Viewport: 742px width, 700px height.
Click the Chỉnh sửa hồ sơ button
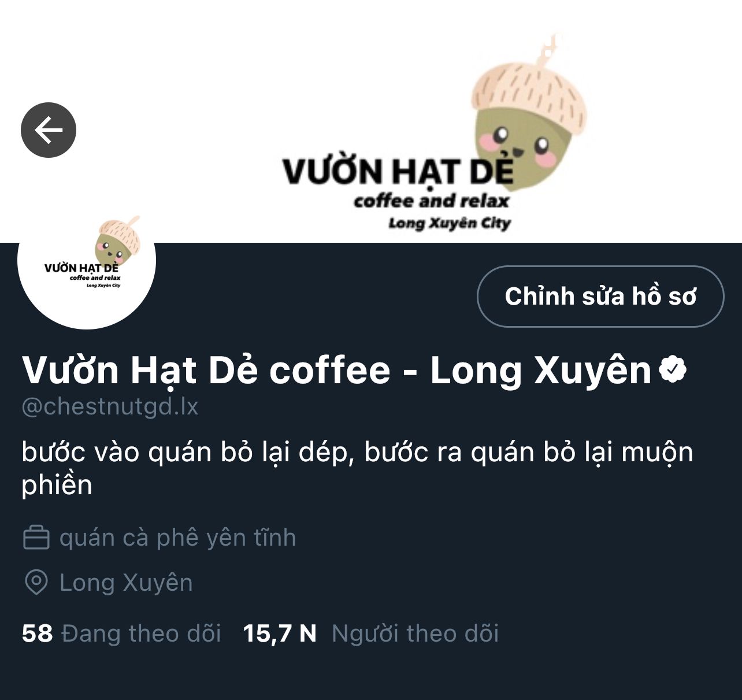600,297
